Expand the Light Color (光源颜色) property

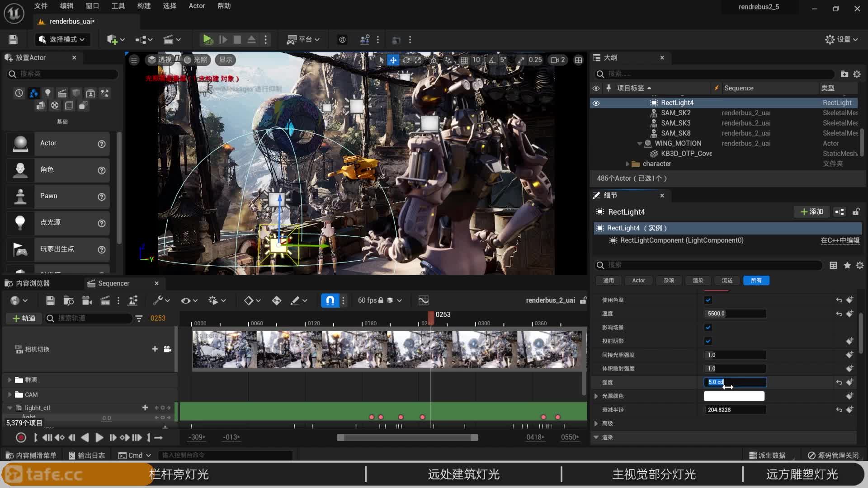pos(596,396)
